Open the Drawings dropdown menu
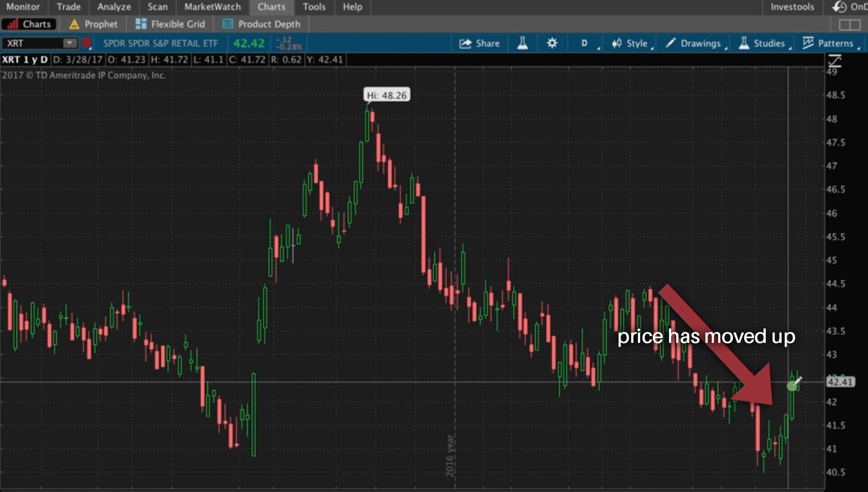The width and height of the screenshot is (868, 492). pyautogui.click(x=696, y=44)
